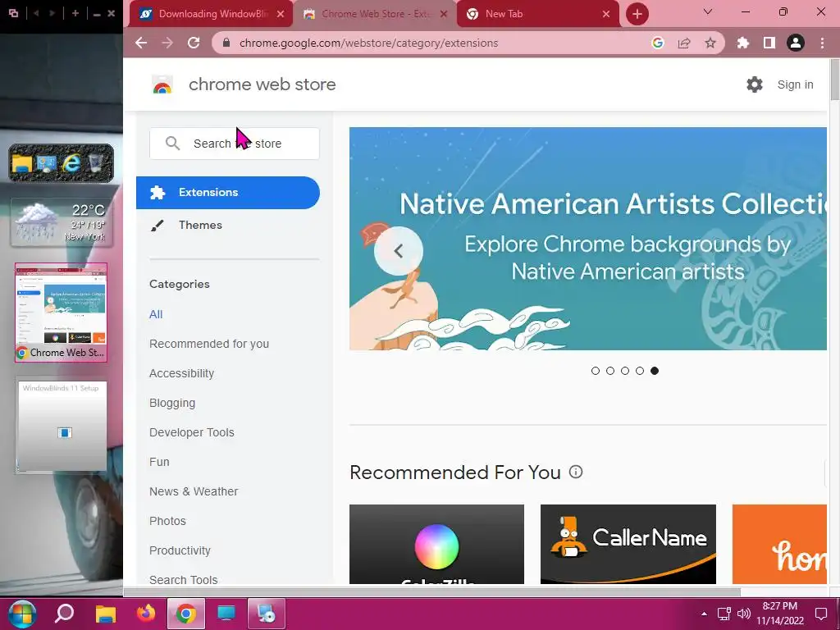Close the Downloading WindowBlinds tab
Viewport: 840px width, 630px height.
pos(281,14)
